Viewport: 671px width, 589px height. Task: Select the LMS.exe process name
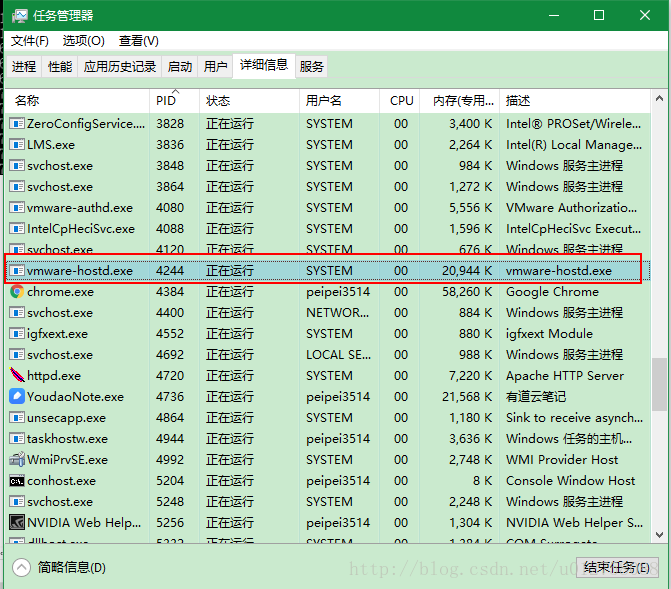(51, 145)
